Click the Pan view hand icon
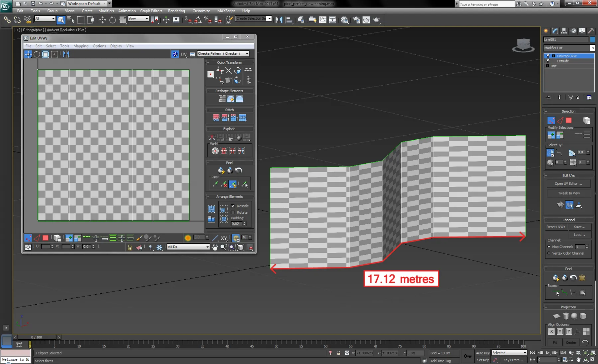Screen dimensions: 598x364 click(215, 247)
